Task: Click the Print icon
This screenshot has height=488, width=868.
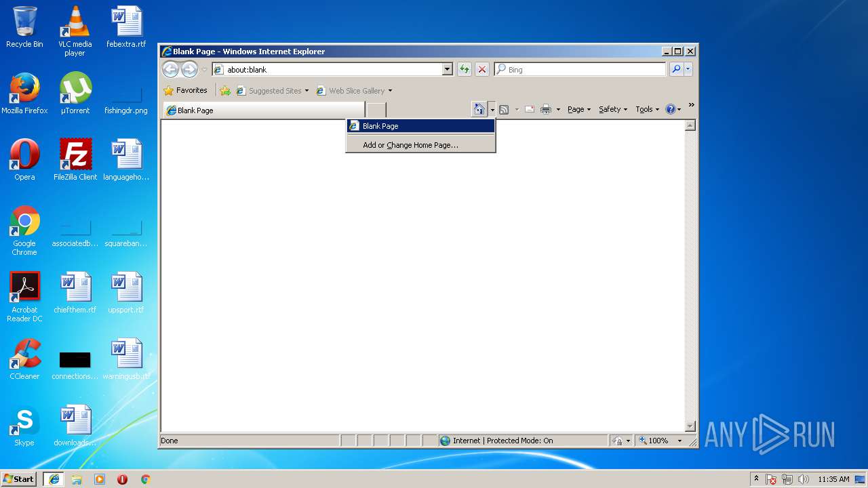Action: pyautogui.click(x=546, y=110)
